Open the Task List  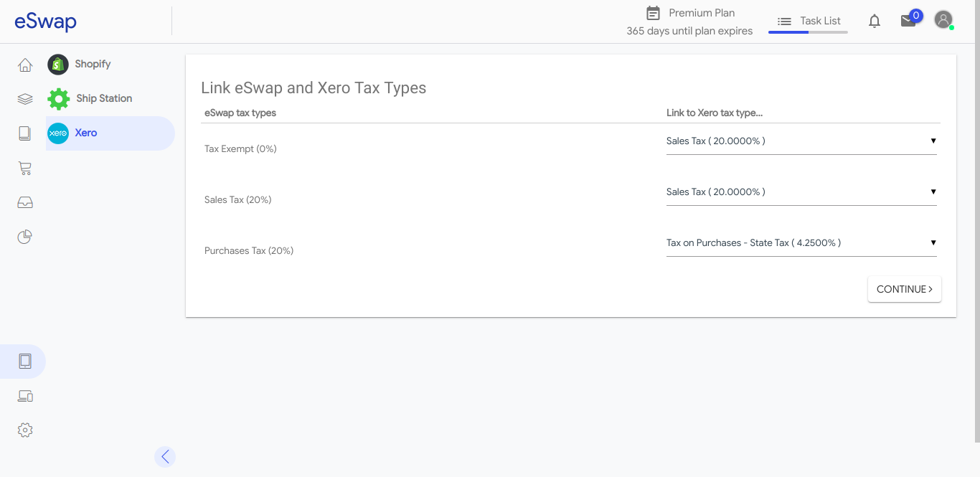click(809, 22)
